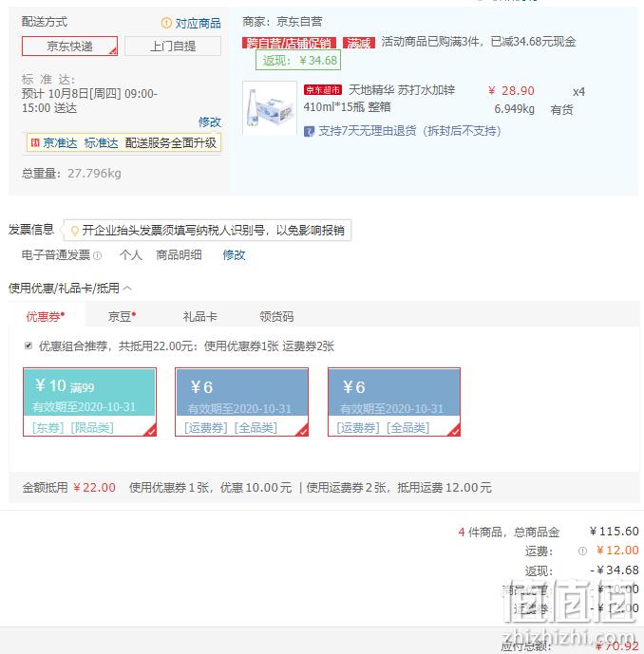Deselect the last ¥6 运费券 coupon
Screen dimensions: 644x654
[394, 402]
